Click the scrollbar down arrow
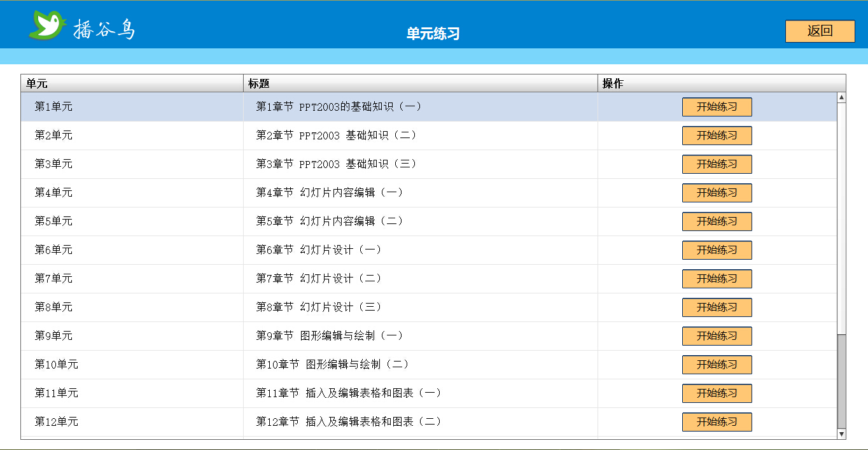This screenshot has width=868, height=450. pos(841,434)
